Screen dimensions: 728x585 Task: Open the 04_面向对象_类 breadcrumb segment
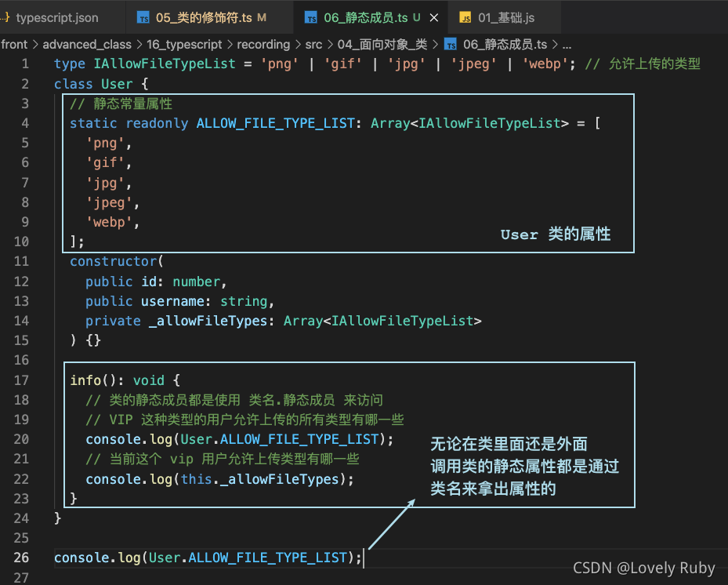point(382,45)
